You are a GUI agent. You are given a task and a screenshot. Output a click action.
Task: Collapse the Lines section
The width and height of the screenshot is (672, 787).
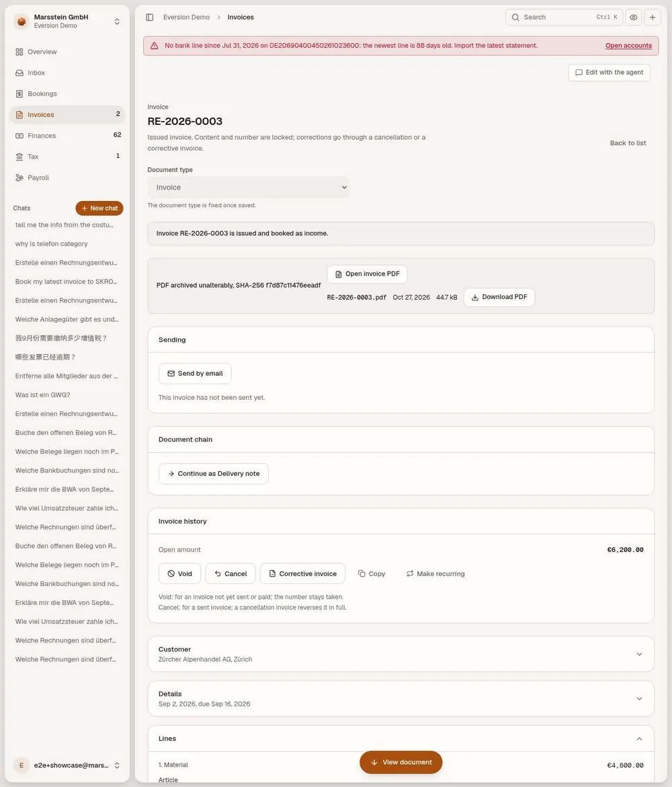(639, 739)
